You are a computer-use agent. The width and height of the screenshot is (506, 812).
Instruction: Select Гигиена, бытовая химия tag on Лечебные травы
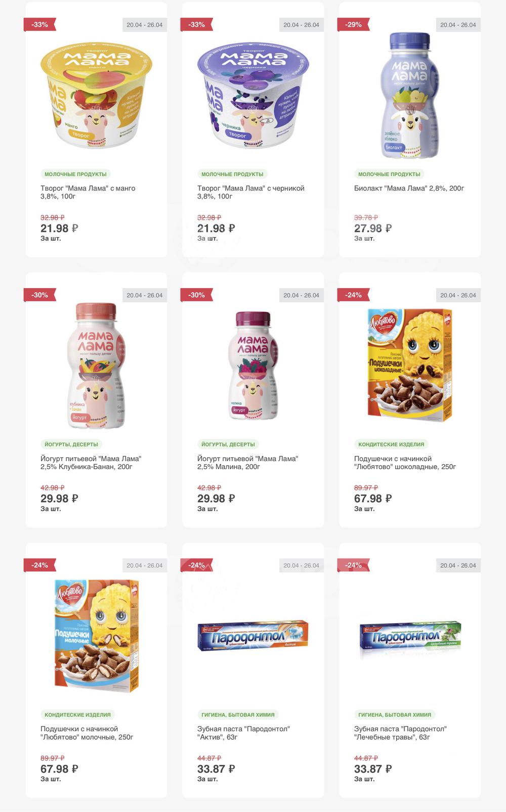click(x=395, y=714)
